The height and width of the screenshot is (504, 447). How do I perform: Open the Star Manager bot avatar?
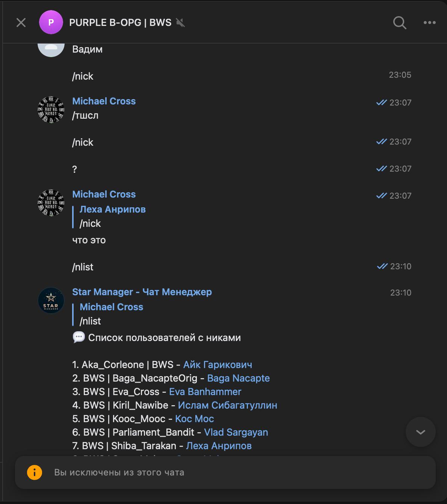[x=51, y=300]
